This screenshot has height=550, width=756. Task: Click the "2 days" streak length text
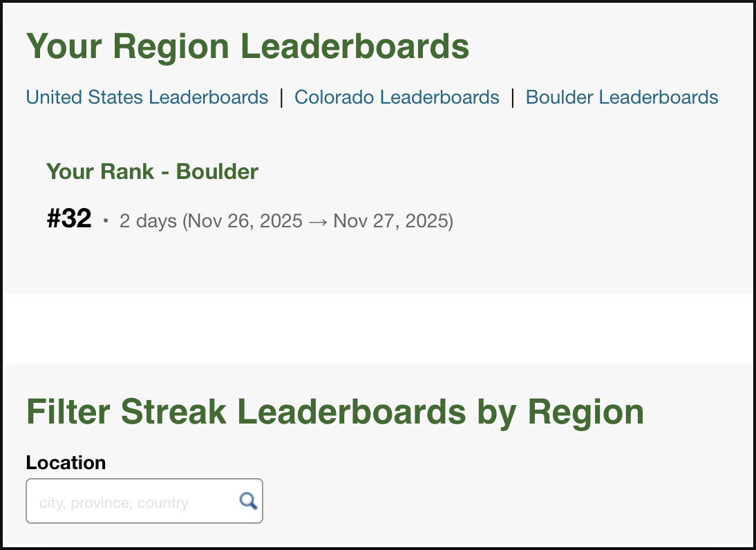pyautogui.click(x=148, y=221)
